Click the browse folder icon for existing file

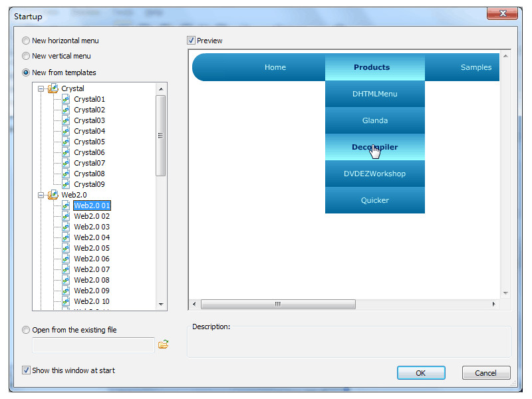click(163, 344)
